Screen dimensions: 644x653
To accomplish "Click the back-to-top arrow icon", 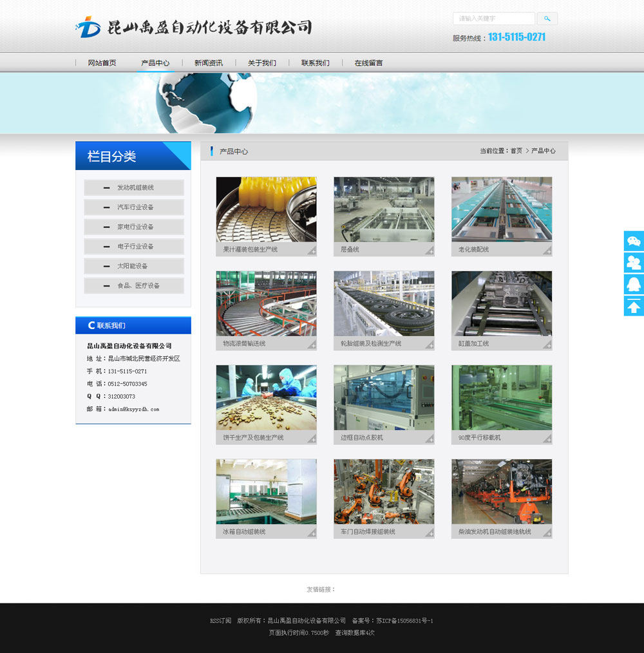I will 634,306.
